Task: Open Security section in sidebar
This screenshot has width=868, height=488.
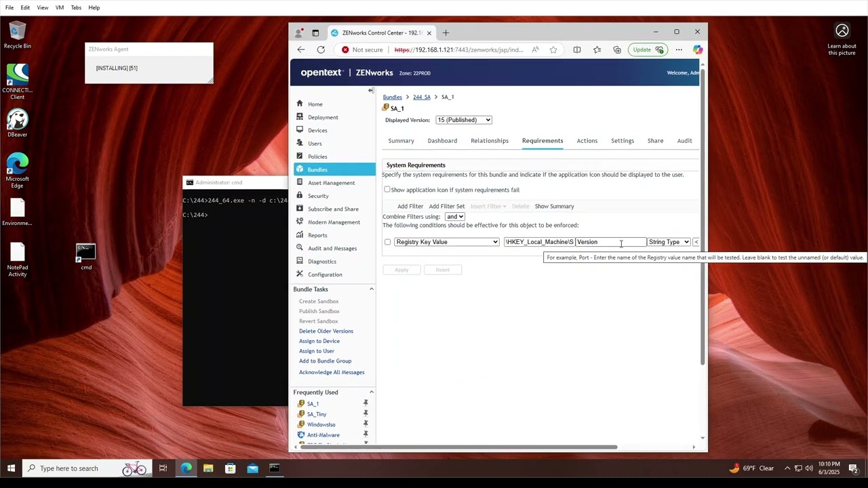Action: coord(318,196)
